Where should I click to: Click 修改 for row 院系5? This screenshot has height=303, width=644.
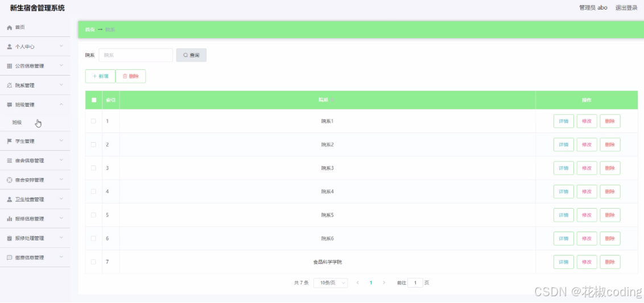(x=587, y=215)
